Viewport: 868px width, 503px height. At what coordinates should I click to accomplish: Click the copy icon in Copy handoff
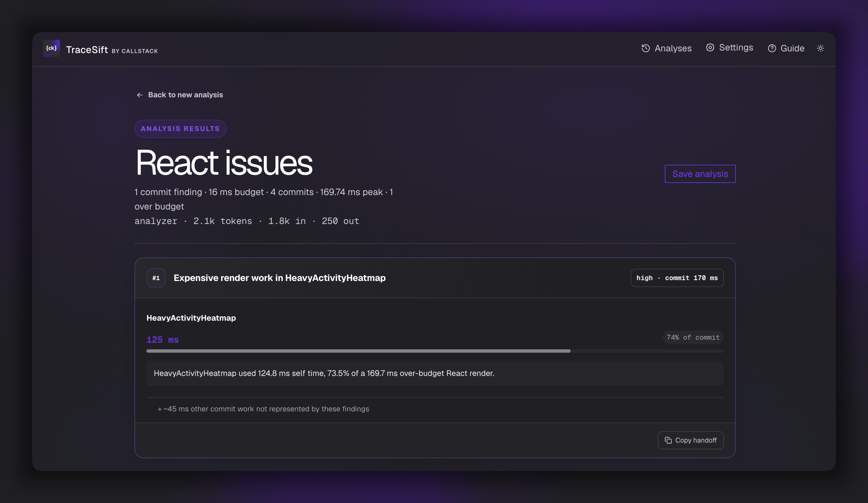point(668,440)
